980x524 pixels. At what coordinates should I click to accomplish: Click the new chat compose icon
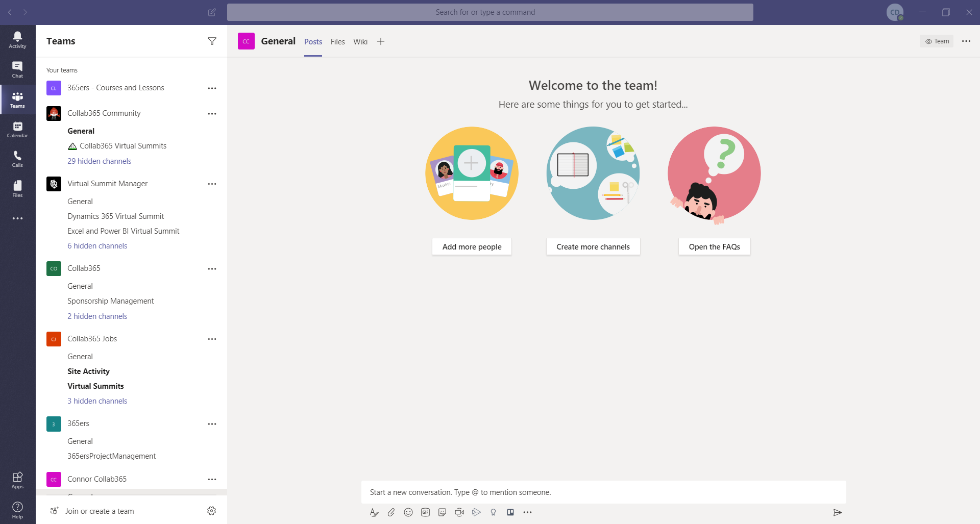tap(212, 12)
